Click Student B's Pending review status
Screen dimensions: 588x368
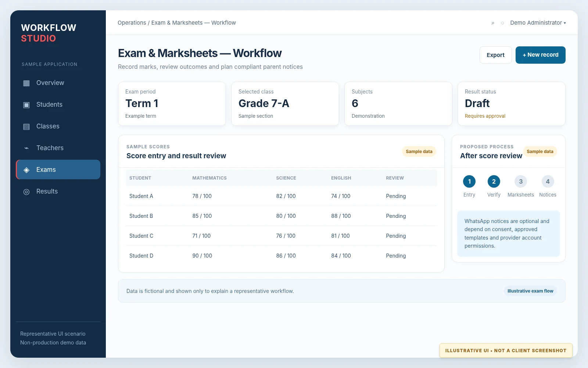coord(396,216)
